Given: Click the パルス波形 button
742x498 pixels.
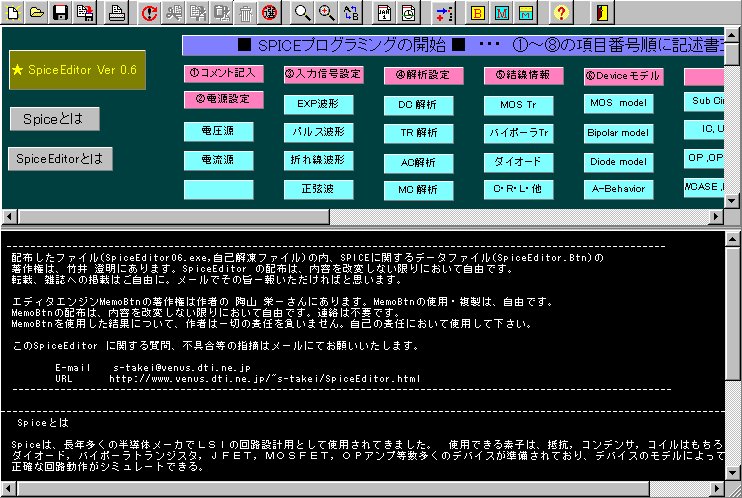Looking at the screenshot, I should pyautogui.click(x=318, y=133).
